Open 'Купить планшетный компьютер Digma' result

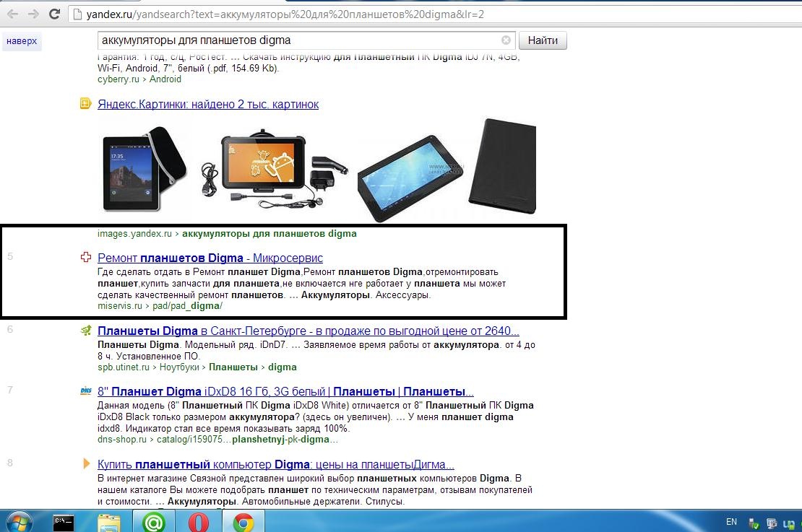pyautogui.click(x=276, y=465)
